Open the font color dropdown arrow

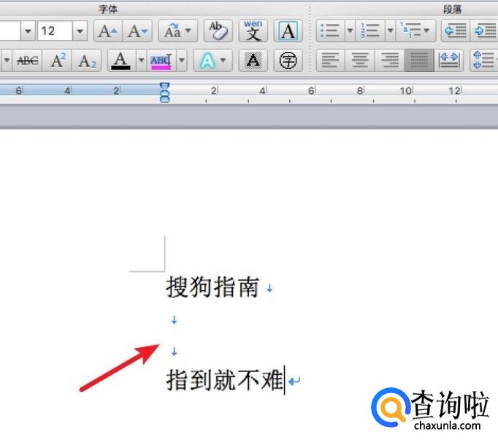click(x=142, y=60)
